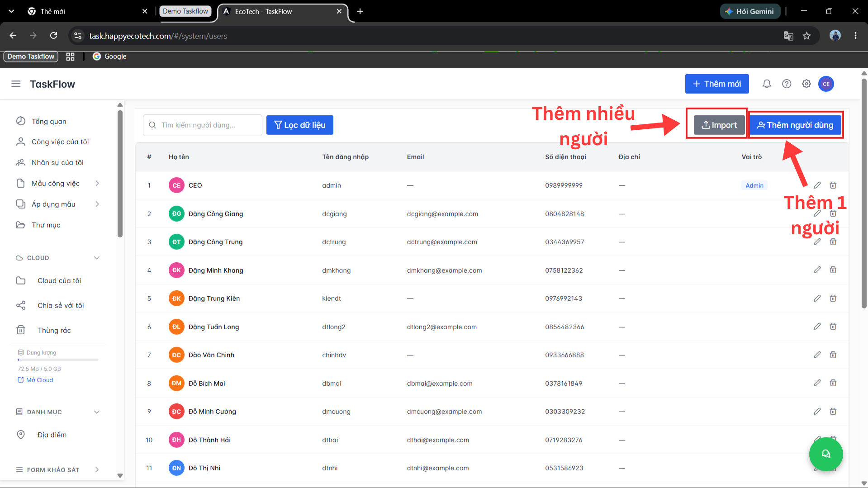Edit user Đặng Minh Khang
The image size is (868, 488).
(x=817, y=270)
